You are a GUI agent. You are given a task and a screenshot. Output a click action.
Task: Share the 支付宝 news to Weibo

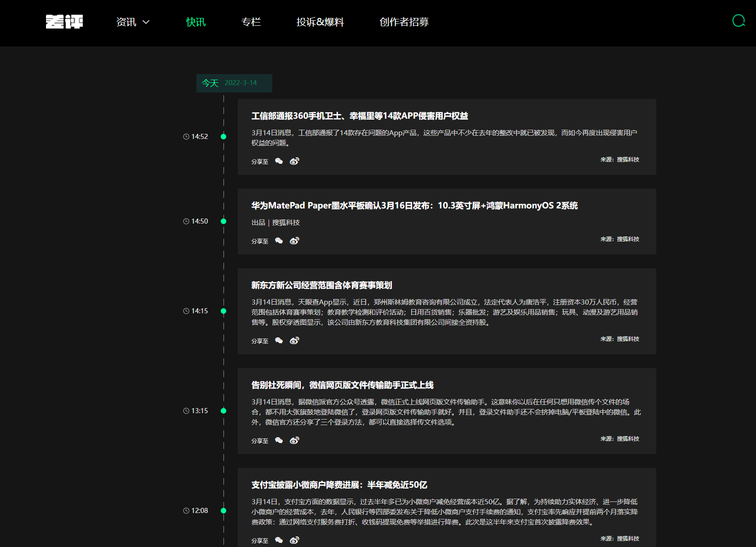(x=294, y=540)
